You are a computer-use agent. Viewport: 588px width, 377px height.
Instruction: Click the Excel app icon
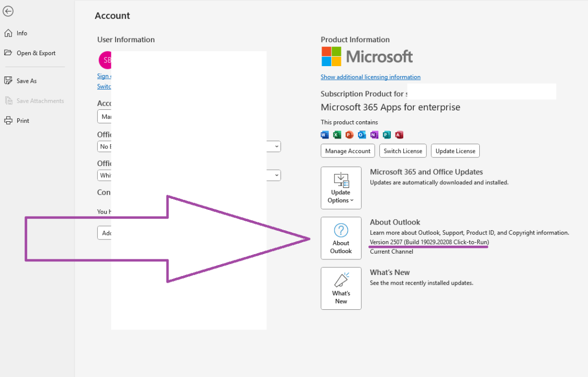point(337,135)
